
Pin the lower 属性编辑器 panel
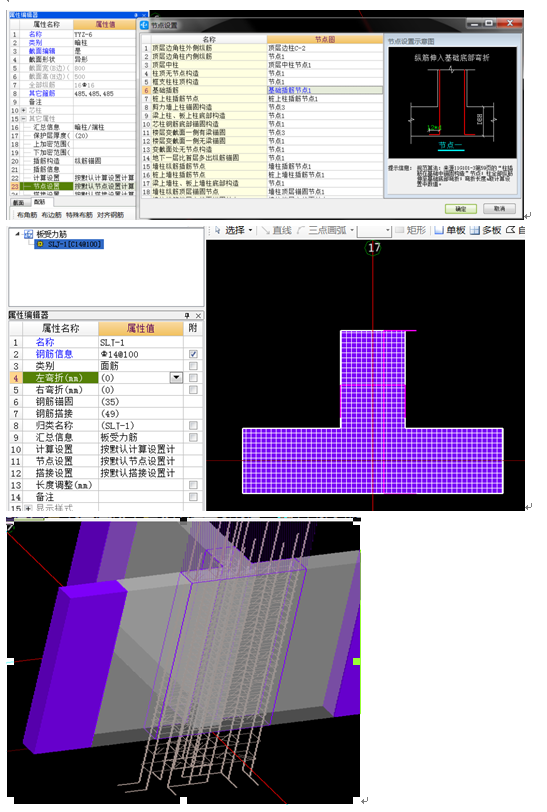[187, 315]
